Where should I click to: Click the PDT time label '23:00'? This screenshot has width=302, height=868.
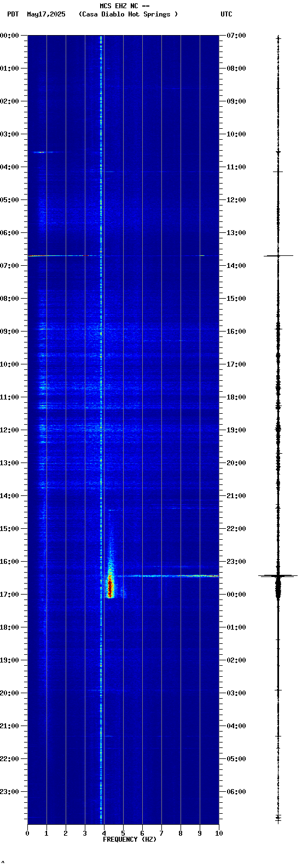pyautogui.click(x=10, y=792)
